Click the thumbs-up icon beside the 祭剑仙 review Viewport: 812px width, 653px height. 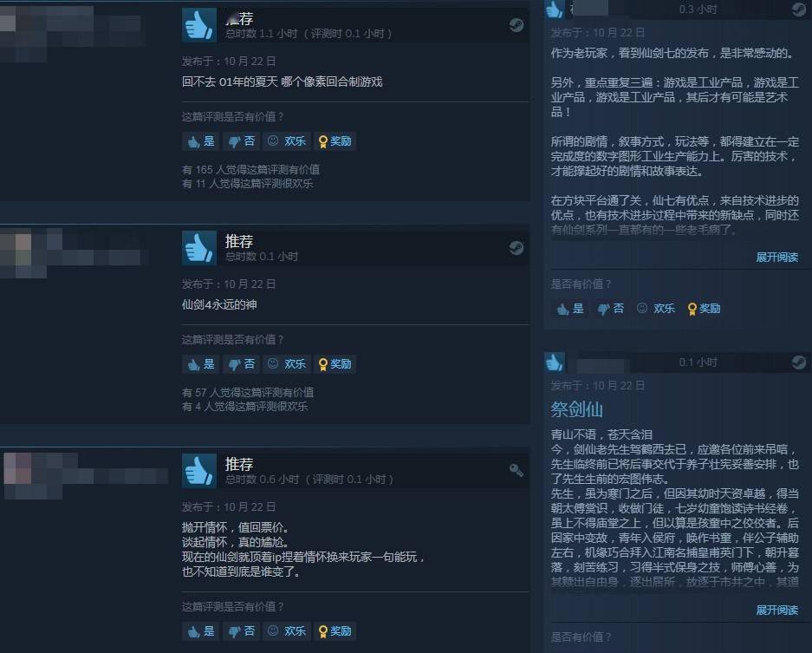(x=554, y=362)
